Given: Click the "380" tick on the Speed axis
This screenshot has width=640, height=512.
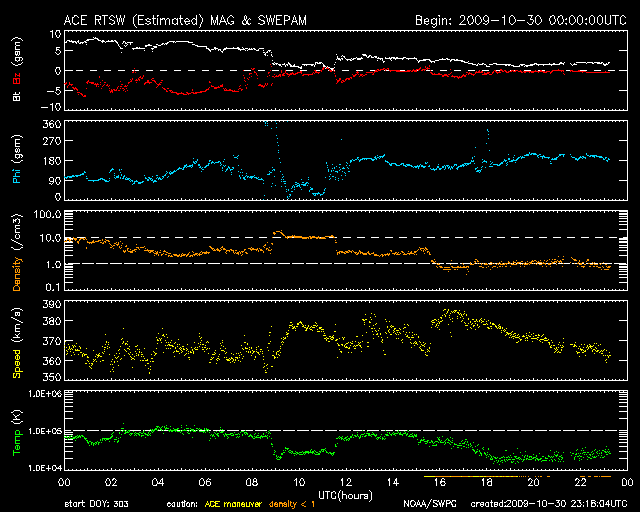Looking at the screenshot, I should pos(52,321).
